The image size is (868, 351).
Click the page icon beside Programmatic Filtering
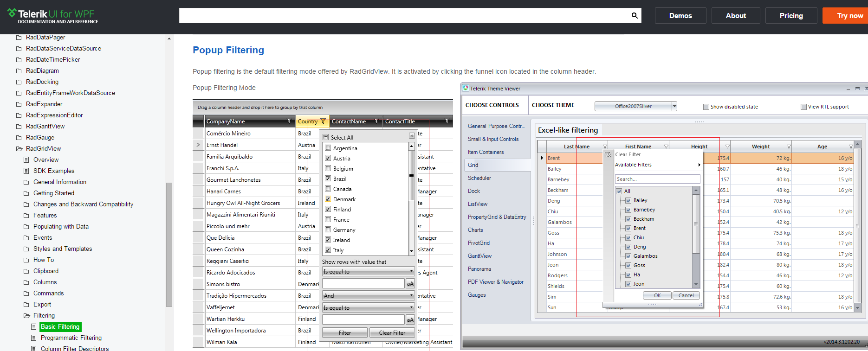coord(34,338)
